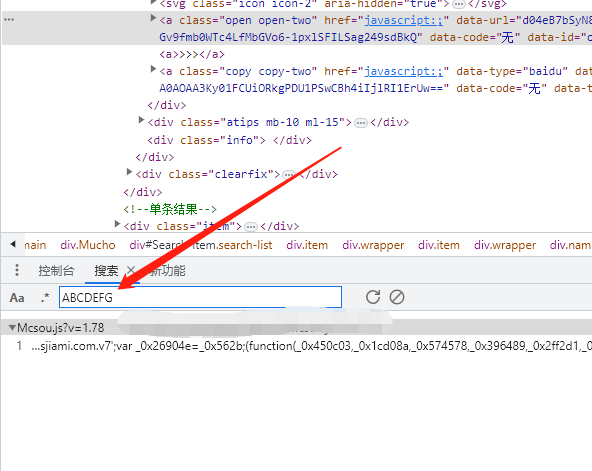Expand the div clearfix node
Viewport: 592px width, 471px height.
pos(129,172)
